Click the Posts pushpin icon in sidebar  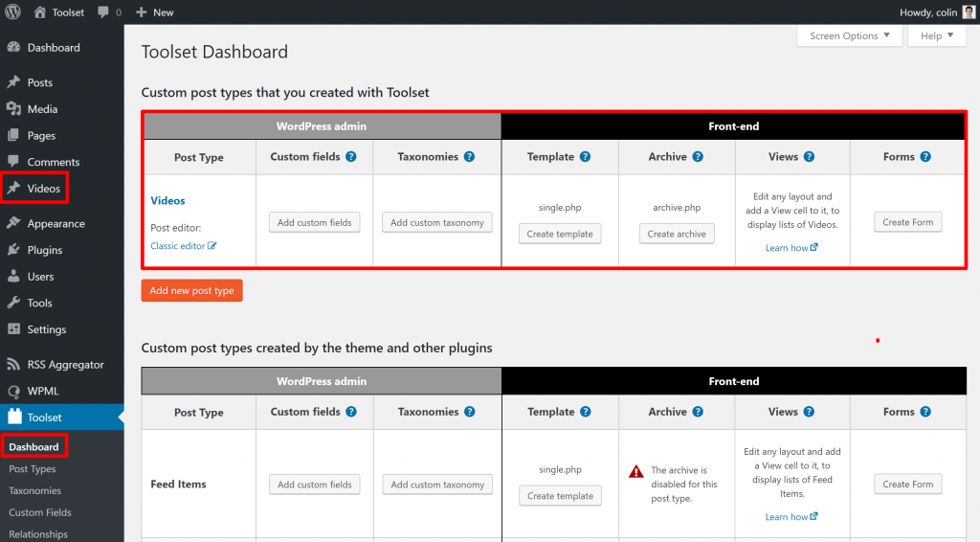click(x=13, y=82)
